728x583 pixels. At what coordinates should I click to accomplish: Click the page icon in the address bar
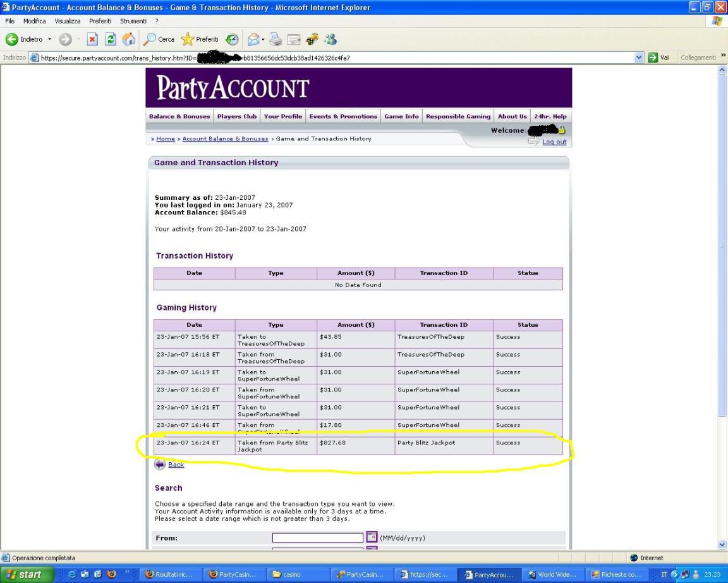34,58
